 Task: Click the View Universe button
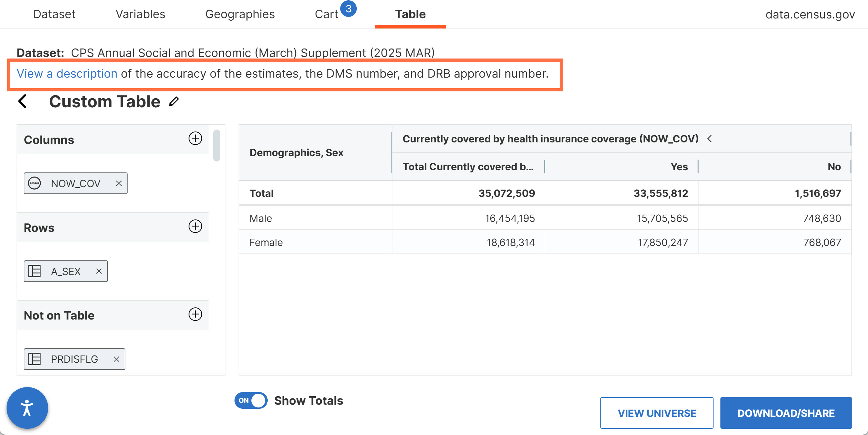click(x=656, y=413)
